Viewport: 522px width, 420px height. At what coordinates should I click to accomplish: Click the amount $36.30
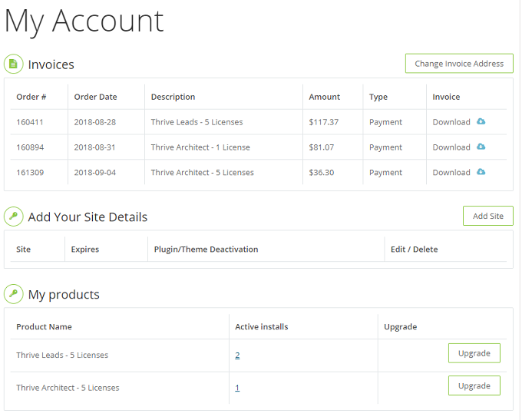click(321, 173)
